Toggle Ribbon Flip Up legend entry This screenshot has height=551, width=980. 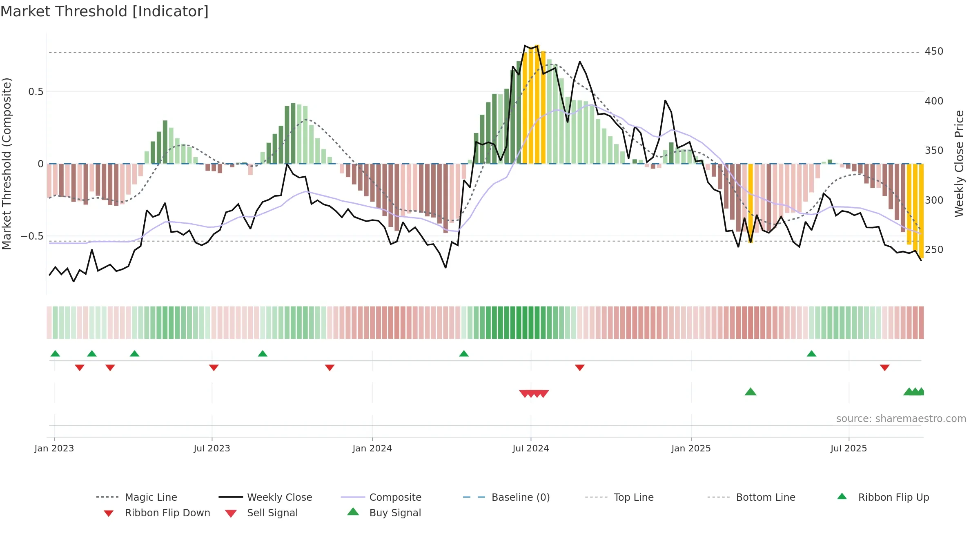(883, 497)
